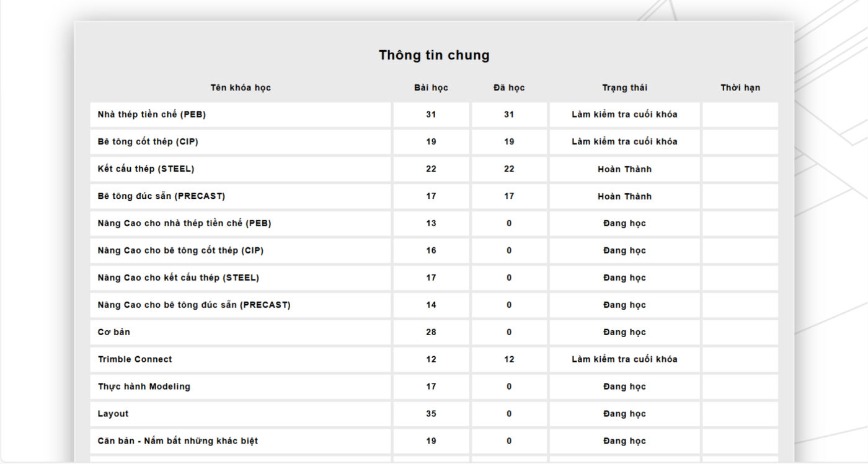Open the Cơ bản course row
Viewport: 868px width, 464px height.
pyautogui.click(x=114, y=333)
